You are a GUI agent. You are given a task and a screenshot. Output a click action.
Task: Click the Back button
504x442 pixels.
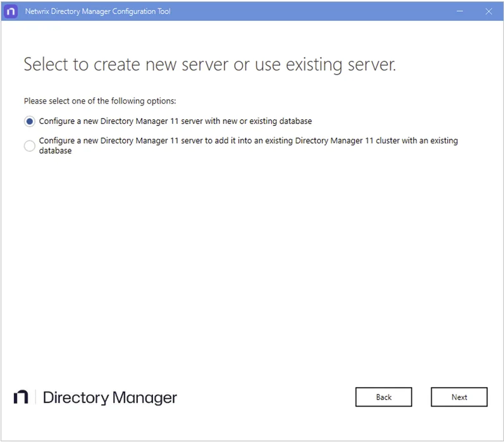point(383,397)
